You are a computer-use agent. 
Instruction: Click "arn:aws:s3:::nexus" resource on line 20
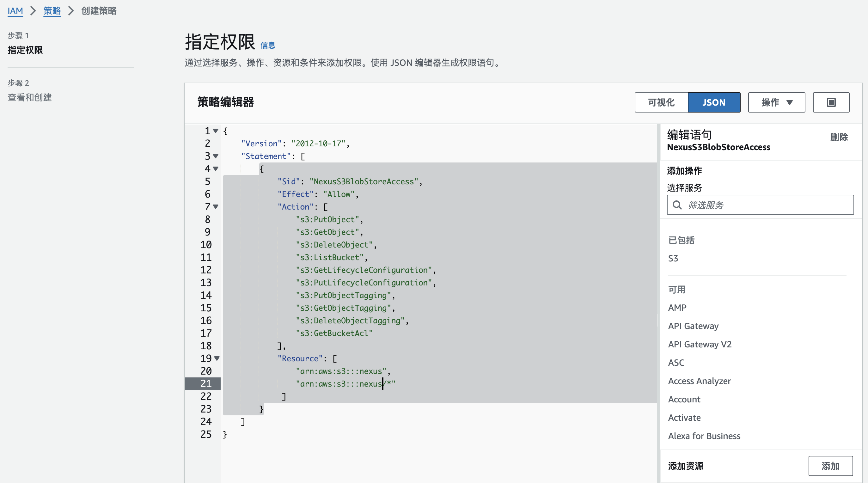coord(341,371)
